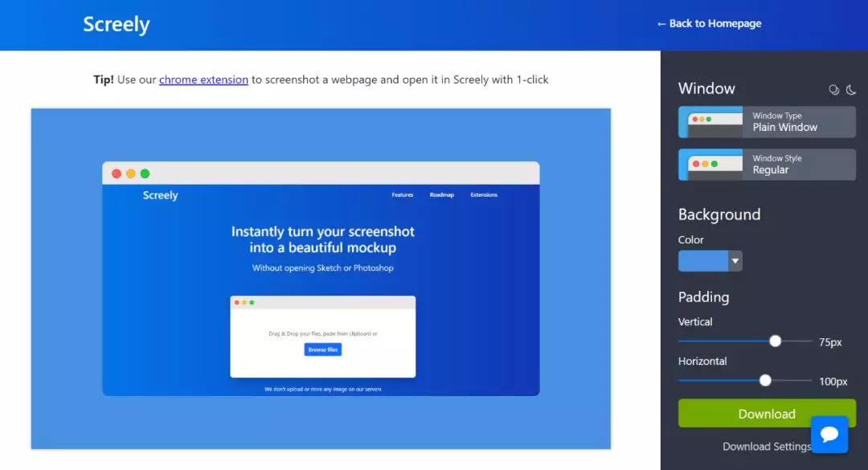The height and width of the screenshot is (470, 868).
Task: Click the Window Style preview thumbnail
Action: click(710, 165)
